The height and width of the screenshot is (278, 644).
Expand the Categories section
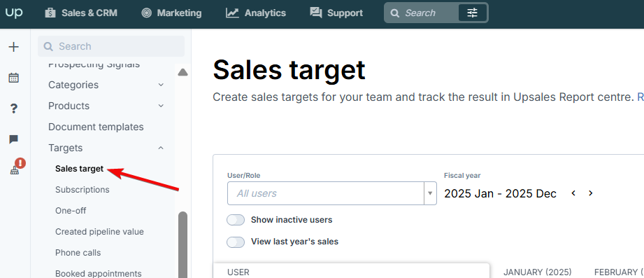(106, 85)
